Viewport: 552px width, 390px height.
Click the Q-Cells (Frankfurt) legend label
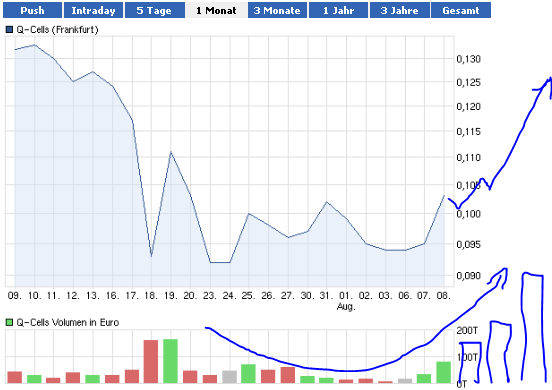(x=57, y=30)
